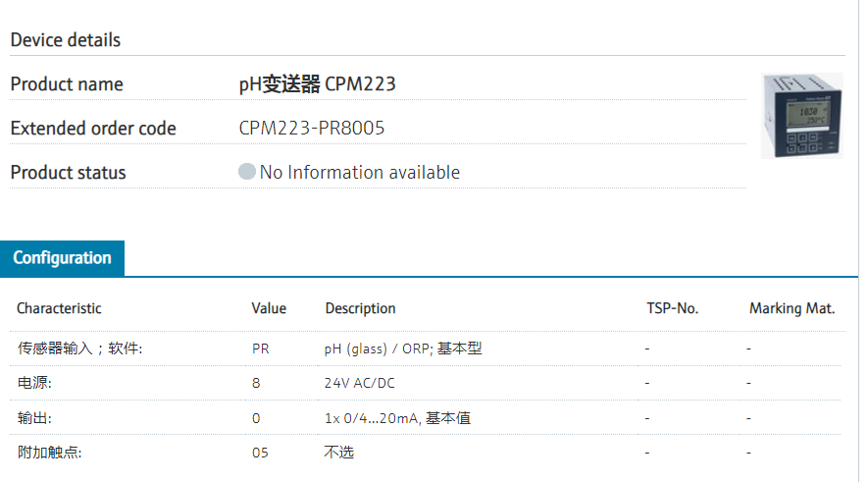This screenshot has width=868, height=482.
Task: Click the Marking Mat. column header
Action: [791, 308]
